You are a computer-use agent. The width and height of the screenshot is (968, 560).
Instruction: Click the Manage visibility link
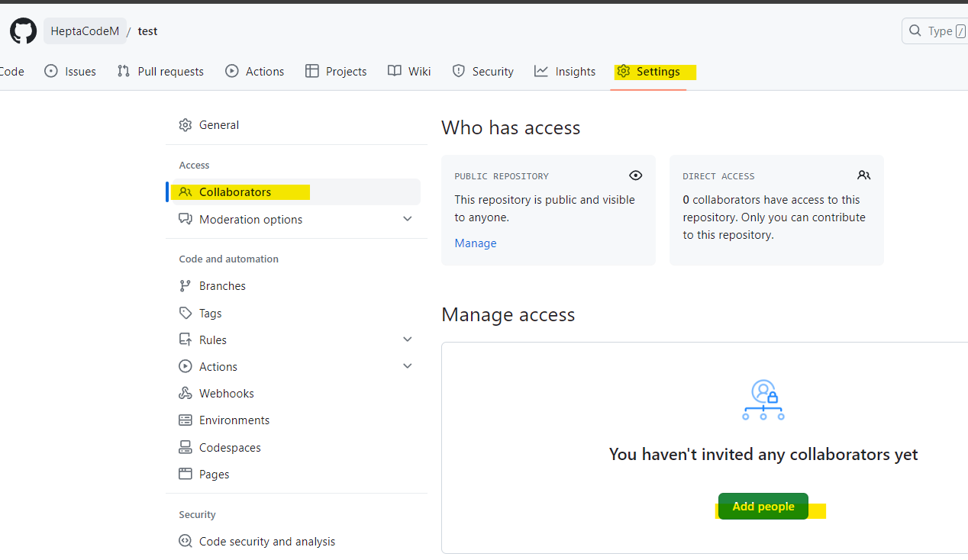point(476,243)
